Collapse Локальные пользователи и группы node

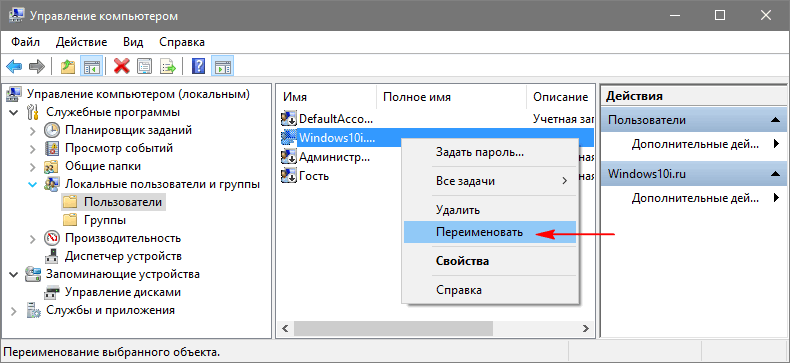pos(33,185)
